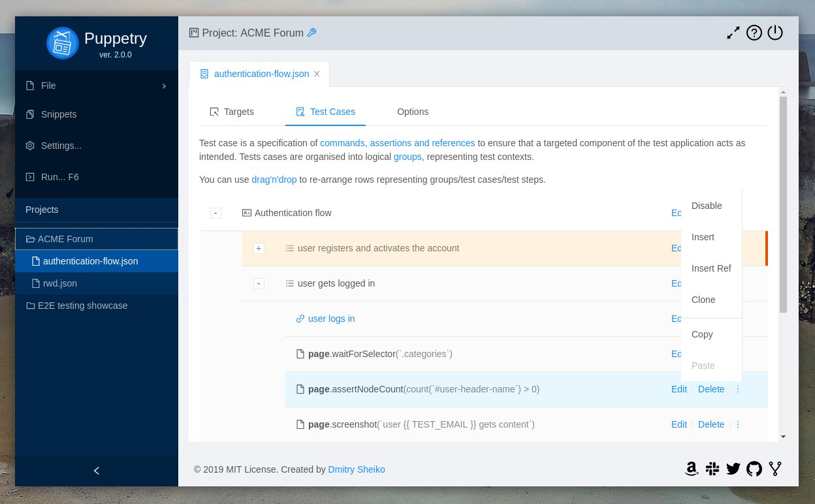Switch to the Options tab
The width and height of the screenshot is (815, 504).
point(413,112)
